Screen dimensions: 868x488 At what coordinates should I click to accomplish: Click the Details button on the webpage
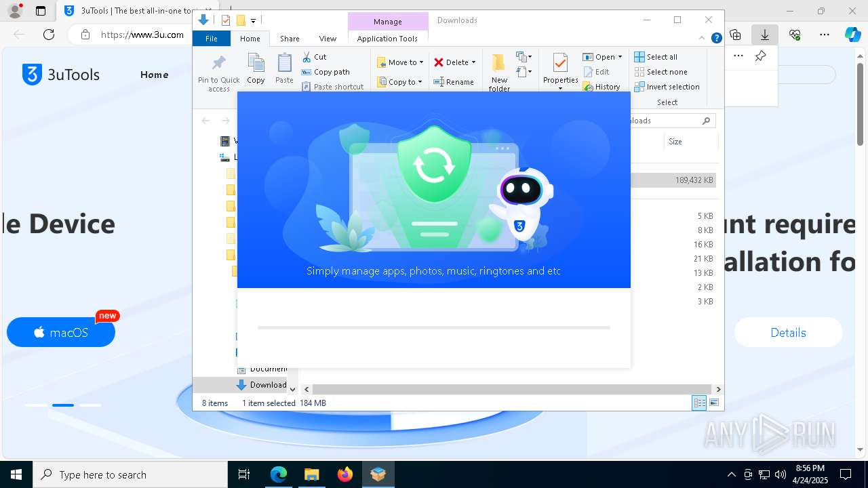[x=788, y=333]
